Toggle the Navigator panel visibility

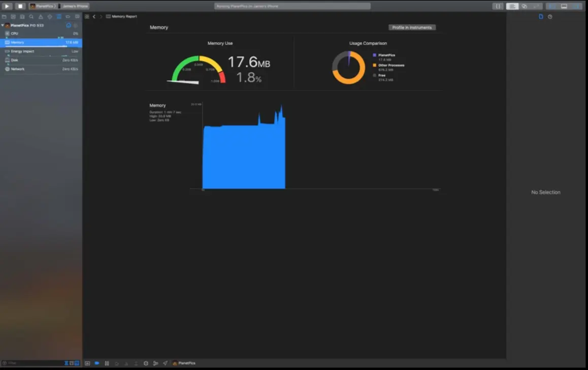552,6
